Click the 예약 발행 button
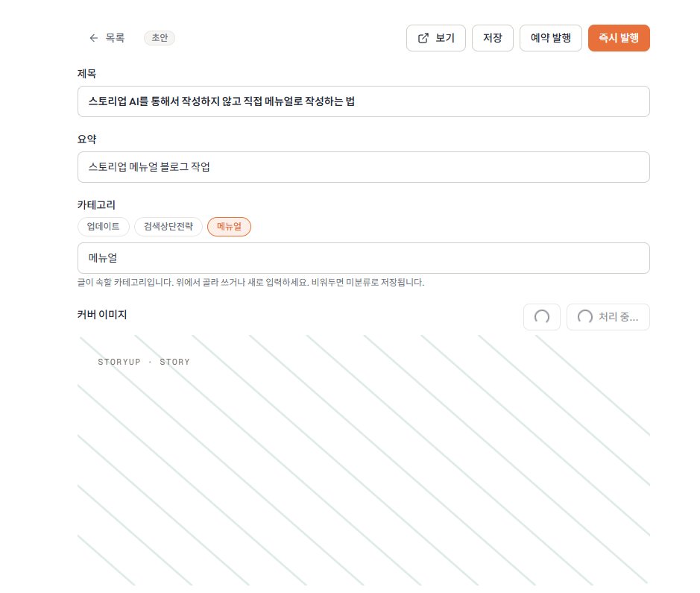 (x=550, y=38)
